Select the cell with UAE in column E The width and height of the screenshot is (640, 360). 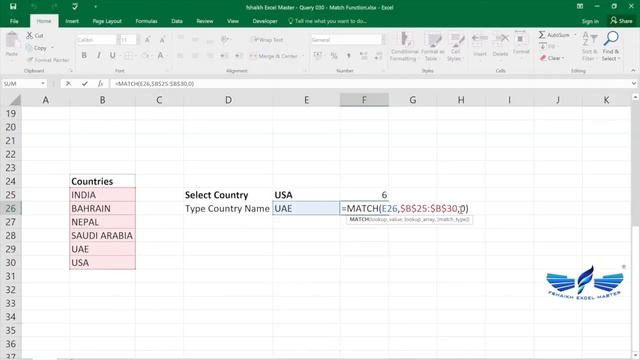tap(306, 208)
